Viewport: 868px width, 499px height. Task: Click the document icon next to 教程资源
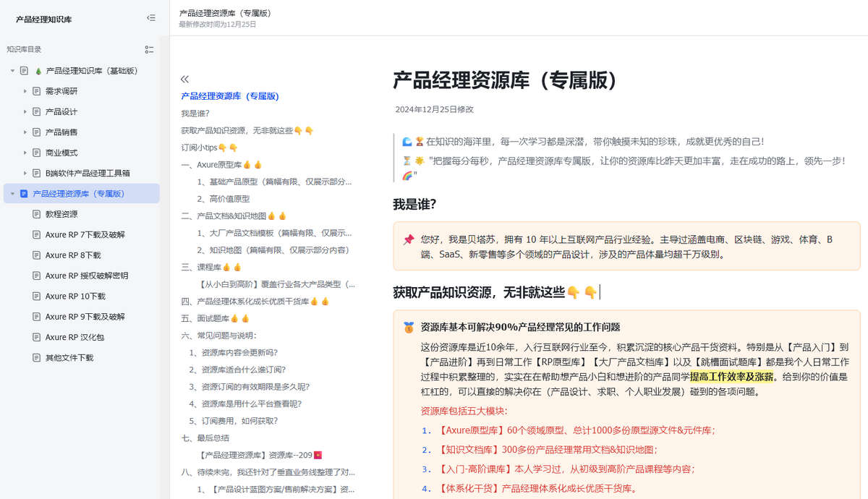(x=37, y=215)
